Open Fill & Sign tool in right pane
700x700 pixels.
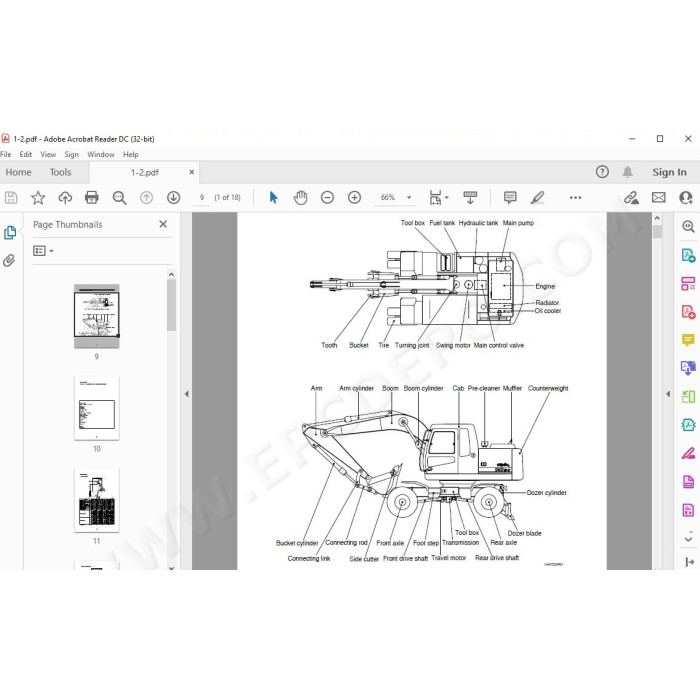pyautogui.click(x=688, y=454)
